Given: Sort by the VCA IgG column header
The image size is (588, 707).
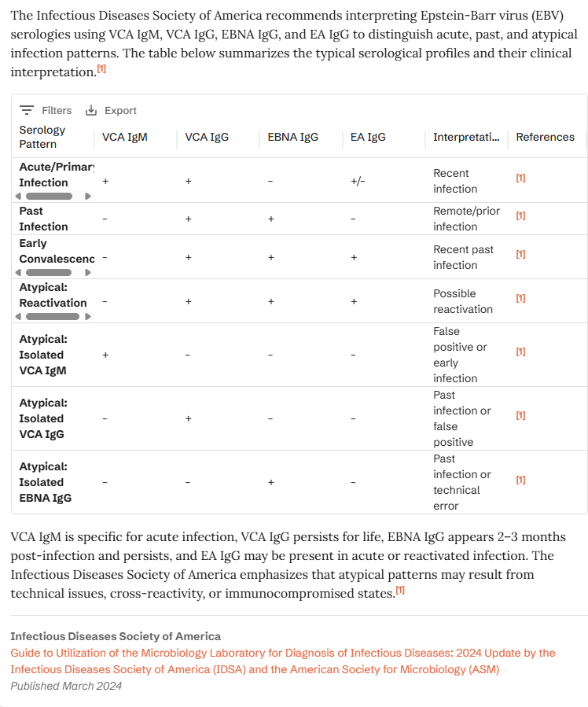Looking at the screenshot, I should click(207, 137).
